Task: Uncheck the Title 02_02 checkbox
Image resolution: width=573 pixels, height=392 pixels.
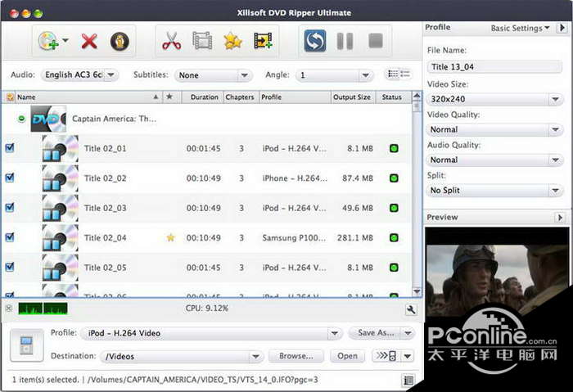Action: [10, 178]
